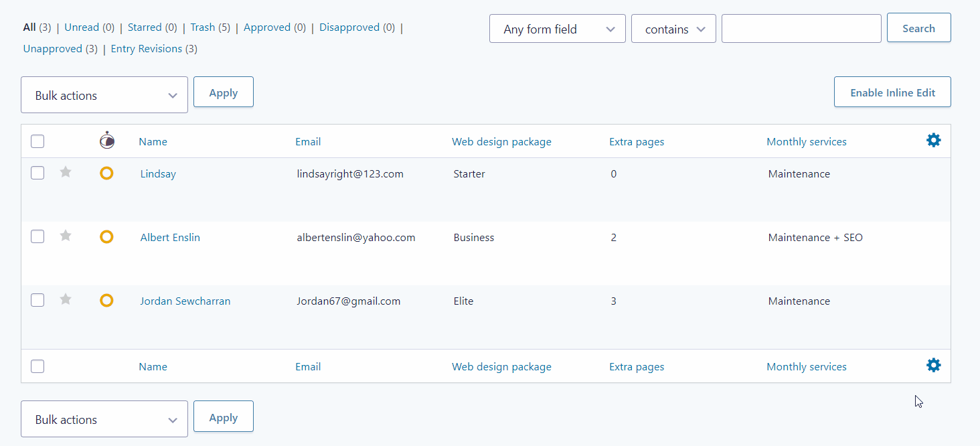Star the entry from Lindsay
This screenshot has height=446, width=980.
tap(65, 172)
